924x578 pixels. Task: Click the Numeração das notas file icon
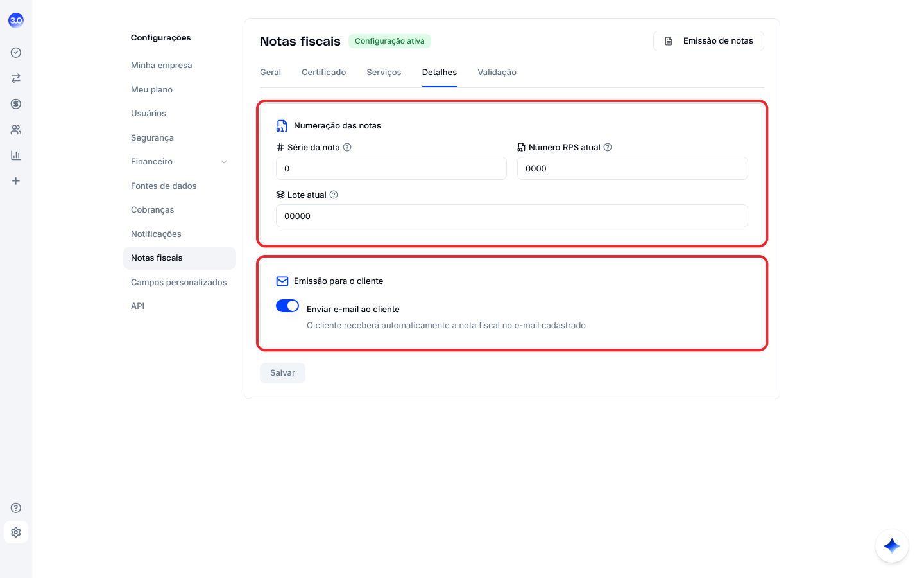(x=282, y=126)
